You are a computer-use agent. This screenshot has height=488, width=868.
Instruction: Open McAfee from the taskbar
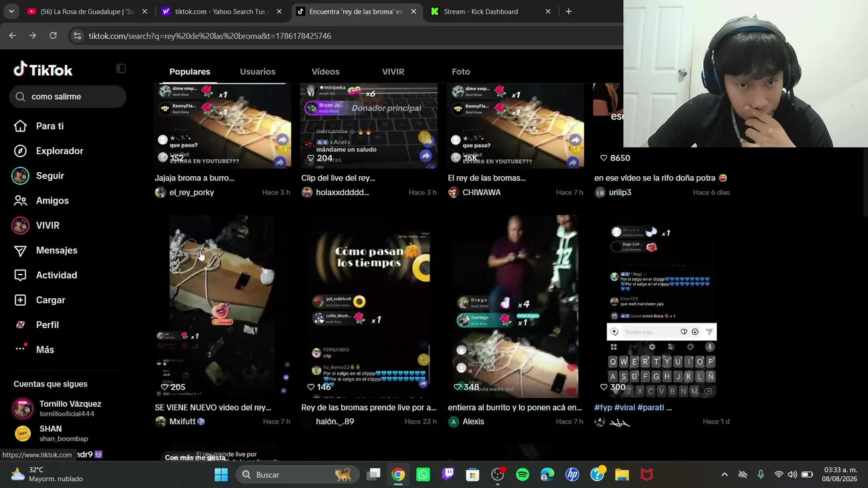point(647,474)
